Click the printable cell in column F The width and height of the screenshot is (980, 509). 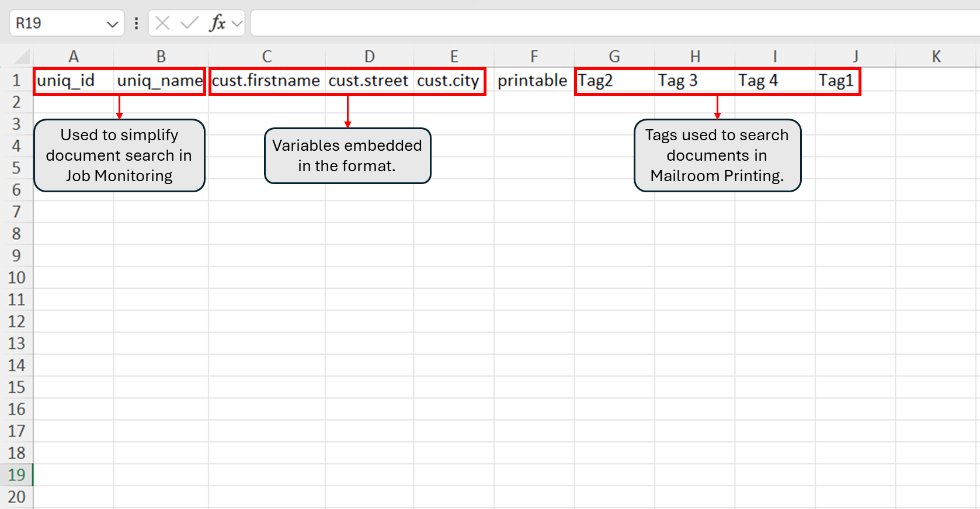(534, 81)
